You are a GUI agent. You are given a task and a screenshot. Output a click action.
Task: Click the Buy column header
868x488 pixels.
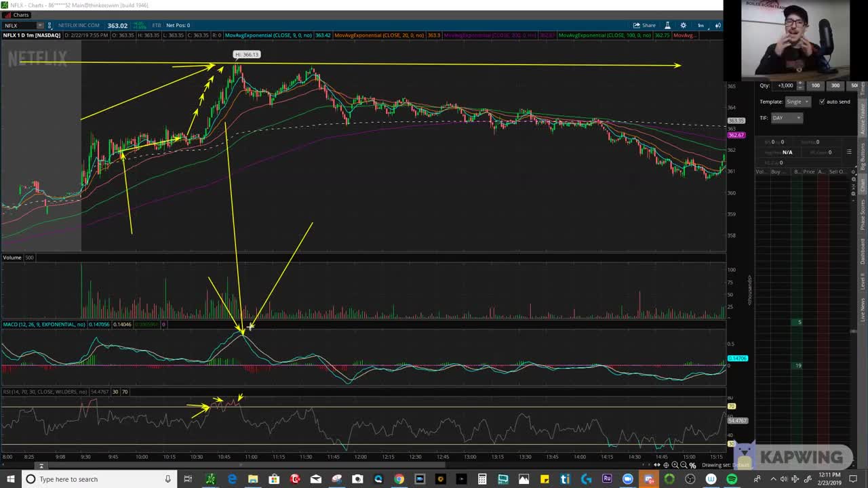[778, 171]
